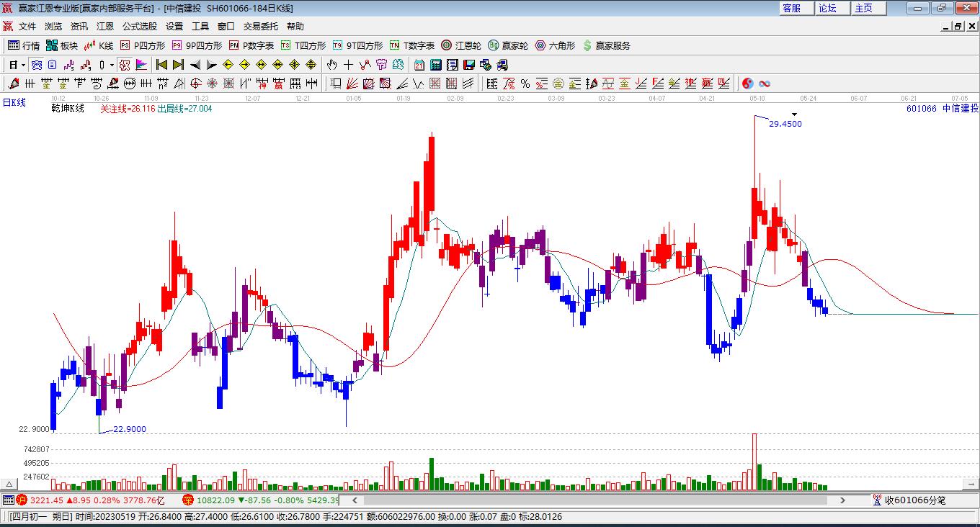Expand the 日 period dropdown arrow
This screenshot has height=527, width=980.
[23, 65]
